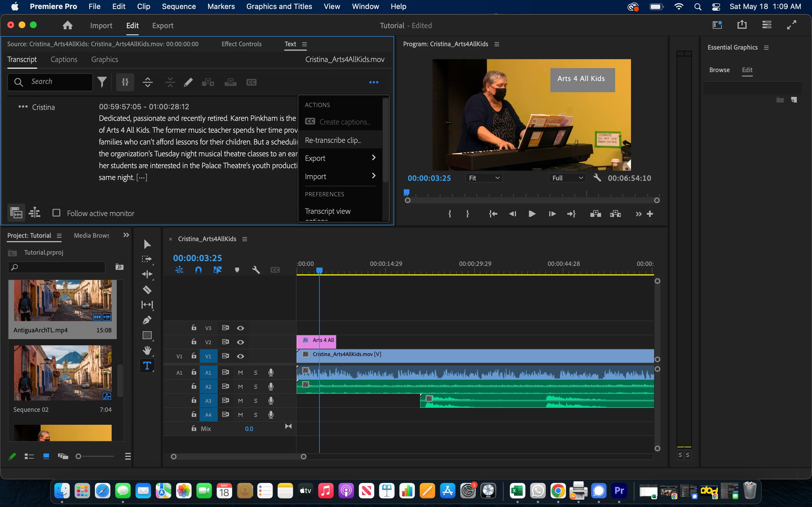Open the Full playback resolution dropdown
812x507 pixels.
567,178
